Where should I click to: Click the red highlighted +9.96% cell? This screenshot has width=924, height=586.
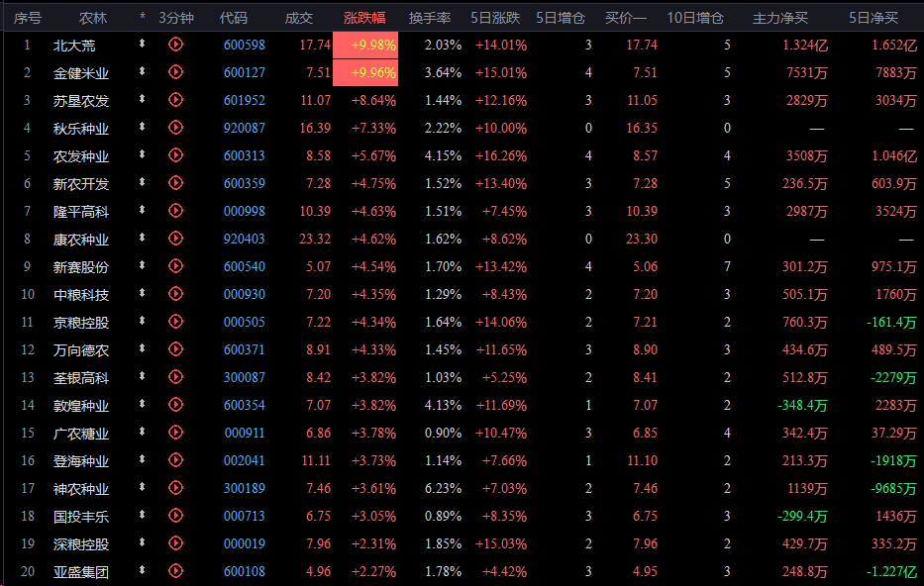[x=365, y=72]
